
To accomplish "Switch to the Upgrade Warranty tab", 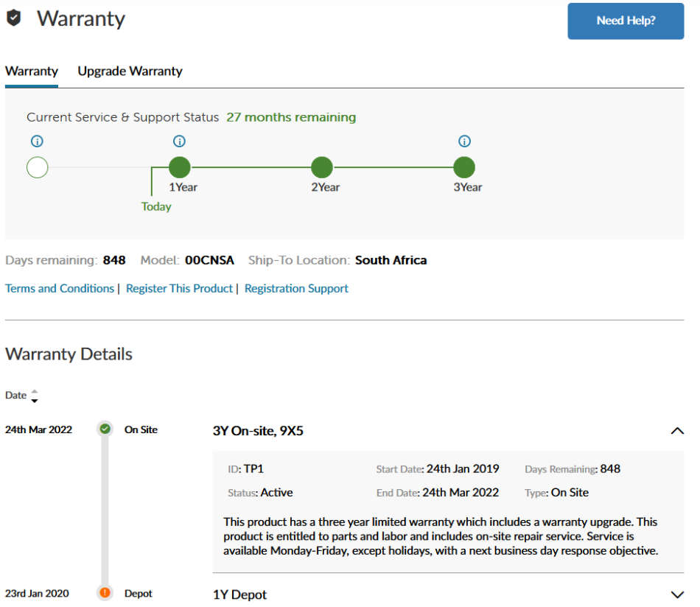I will [x=130, y=71].
